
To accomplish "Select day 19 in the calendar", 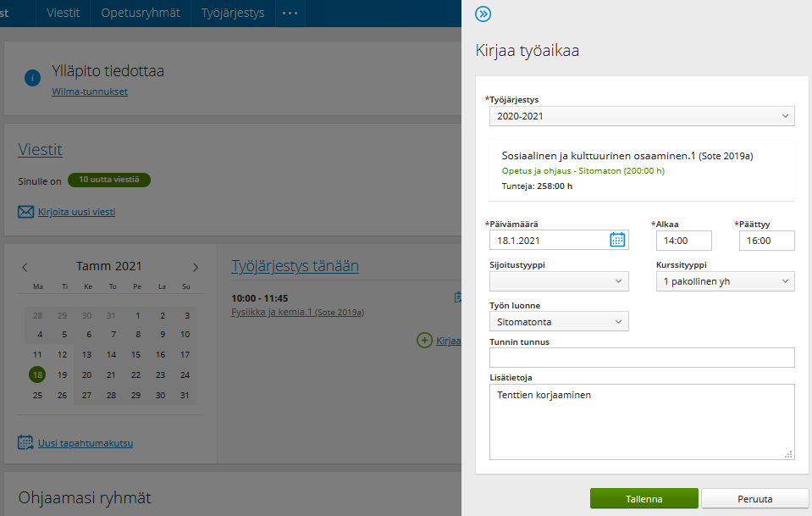I will click(x=62, y=375).
